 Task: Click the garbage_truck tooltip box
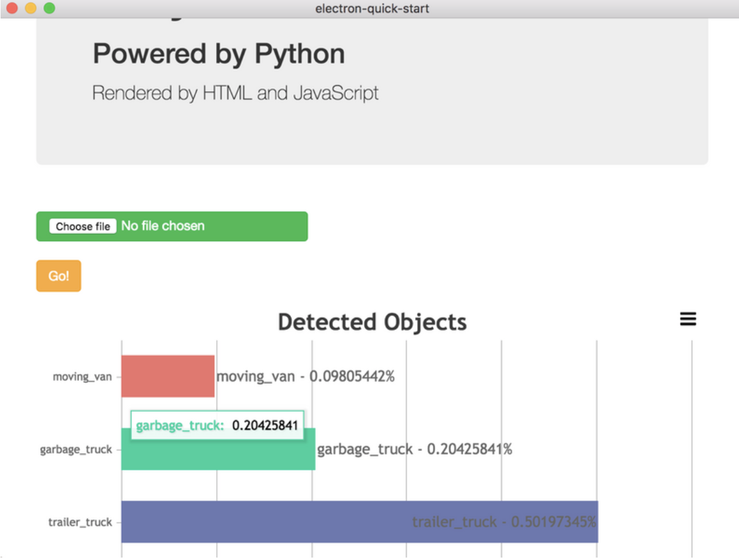[x=217, y=425]
